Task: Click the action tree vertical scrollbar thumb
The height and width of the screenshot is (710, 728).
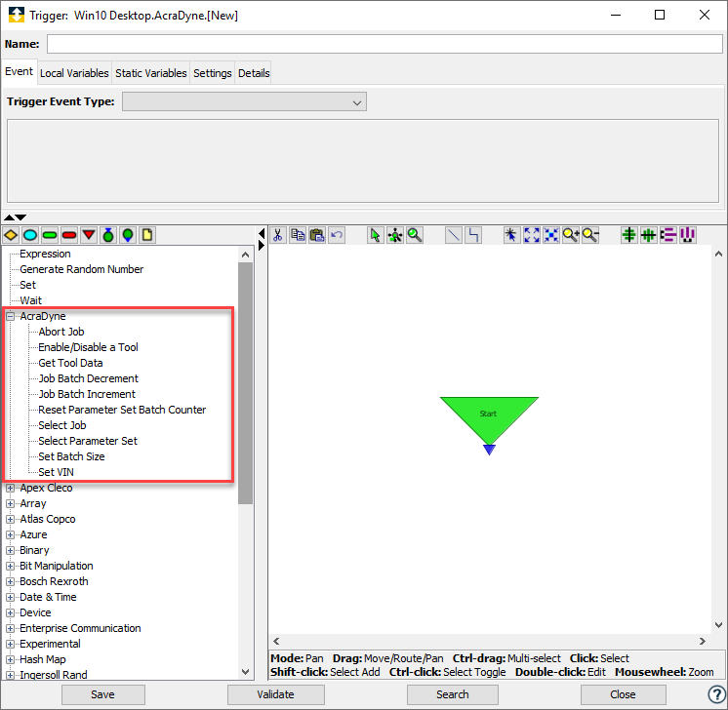Action: 245,383
